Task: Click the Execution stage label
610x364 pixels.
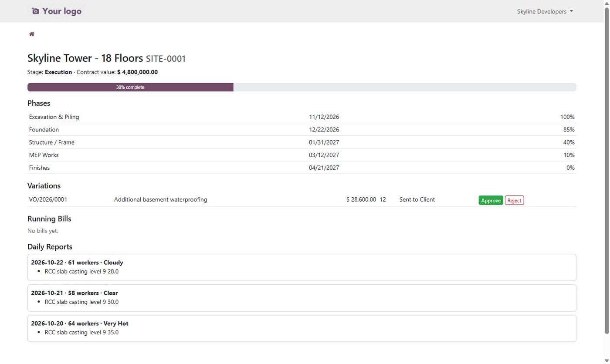Action: coord(58,72)
